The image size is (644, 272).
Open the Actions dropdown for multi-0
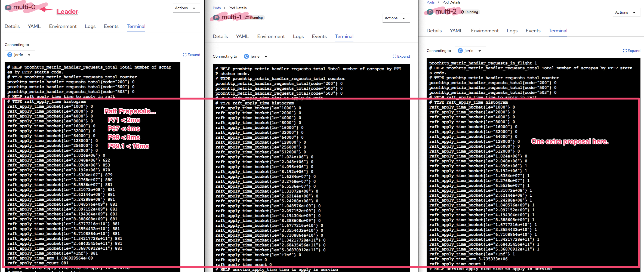tap(186, 8)
